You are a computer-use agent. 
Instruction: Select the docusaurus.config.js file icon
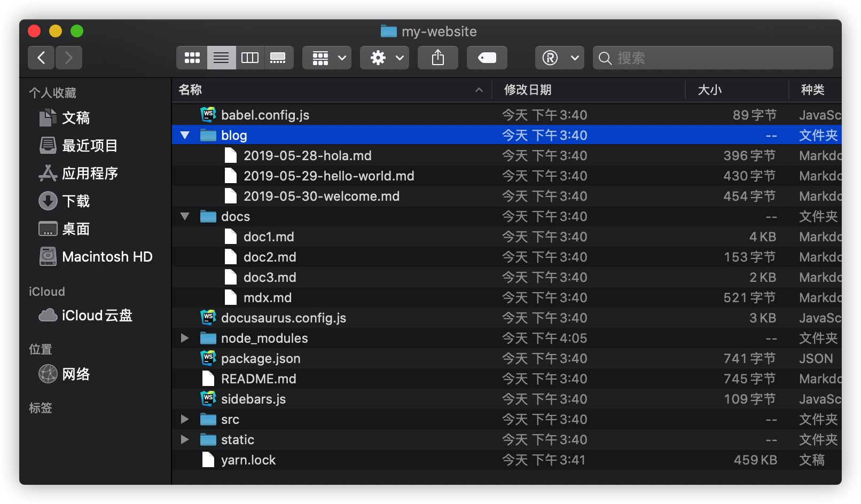(x=208, y=318)
